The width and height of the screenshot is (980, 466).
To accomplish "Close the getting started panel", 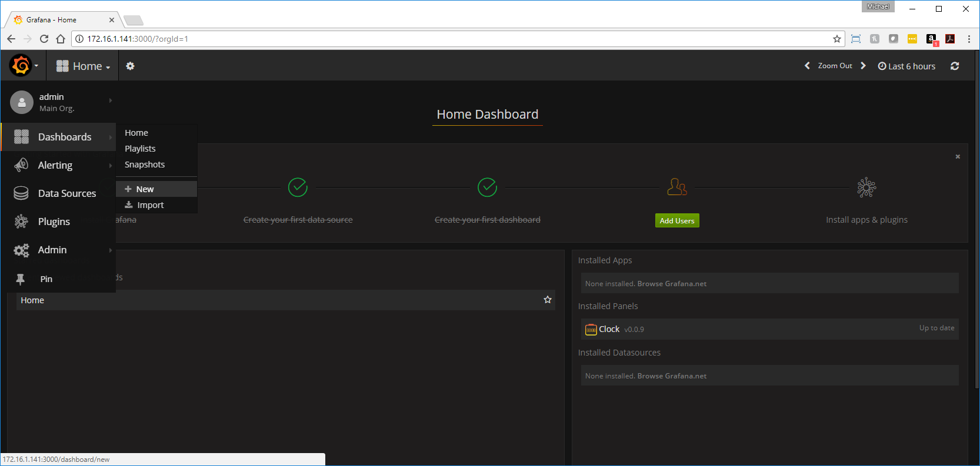I will tap(958, 156).
